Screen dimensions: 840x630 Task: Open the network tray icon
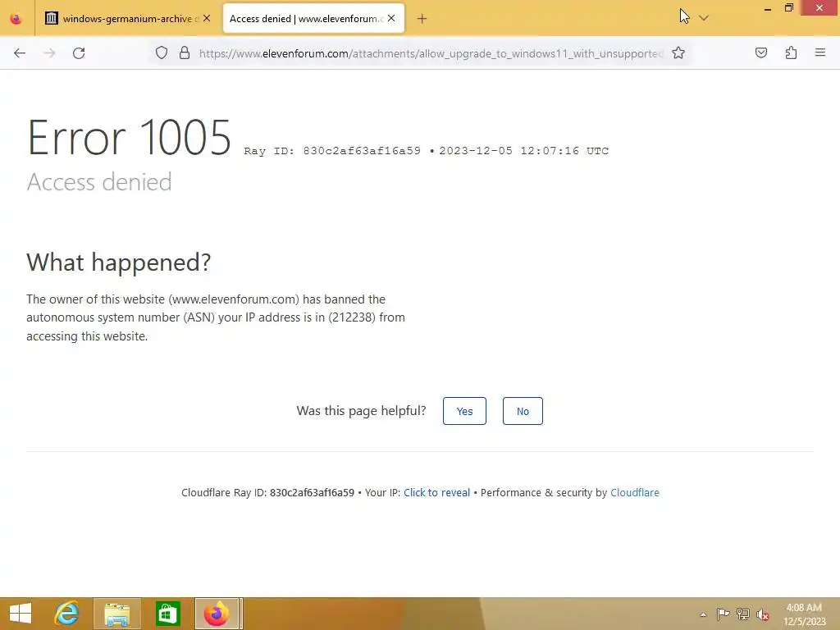(x=743, y=614)
